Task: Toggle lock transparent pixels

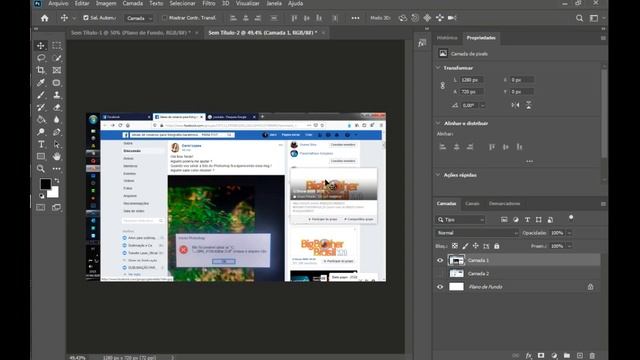Action: (x=455, y=246)
